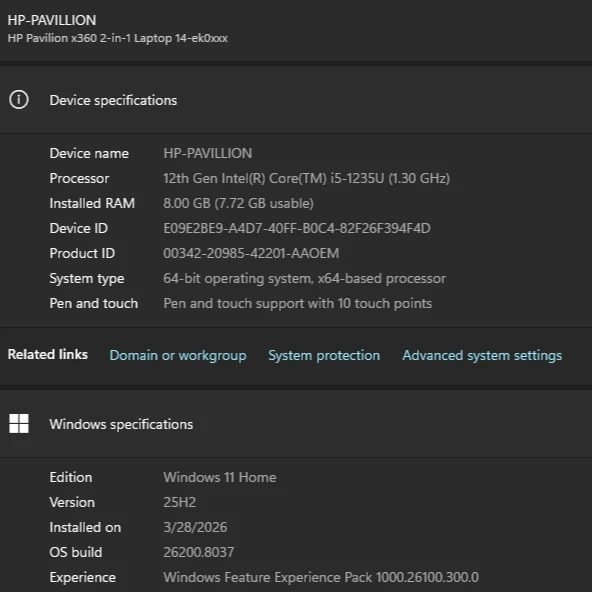Viewport: 592px width, 592px height.
Task: Click the Installed on label
Action: point(85,527)
